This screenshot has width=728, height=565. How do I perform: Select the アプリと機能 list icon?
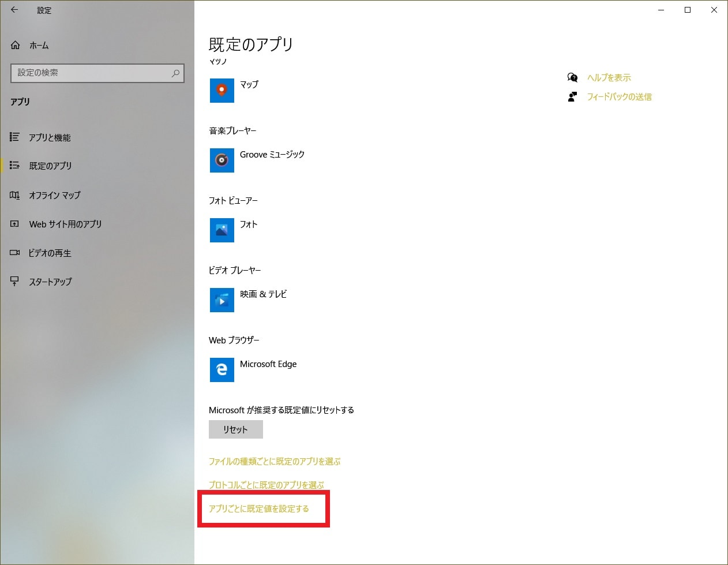point(15,137)
